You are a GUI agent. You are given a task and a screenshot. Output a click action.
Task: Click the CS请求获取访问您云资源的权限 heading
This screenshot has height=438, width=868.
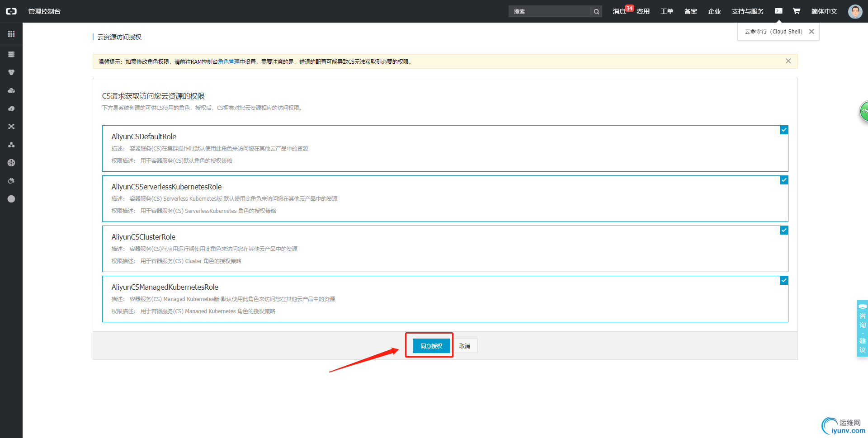(153, 96)
